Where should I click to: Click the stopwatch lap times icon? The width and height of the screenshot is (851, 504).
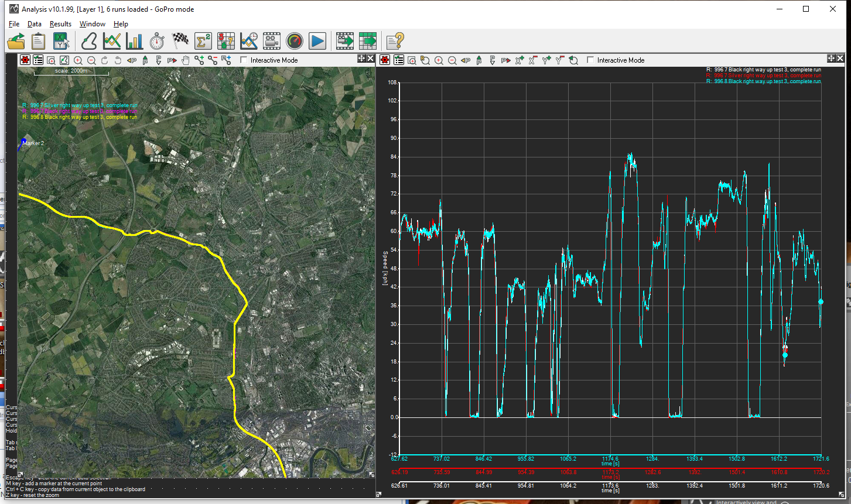click(x=157, y=41)
